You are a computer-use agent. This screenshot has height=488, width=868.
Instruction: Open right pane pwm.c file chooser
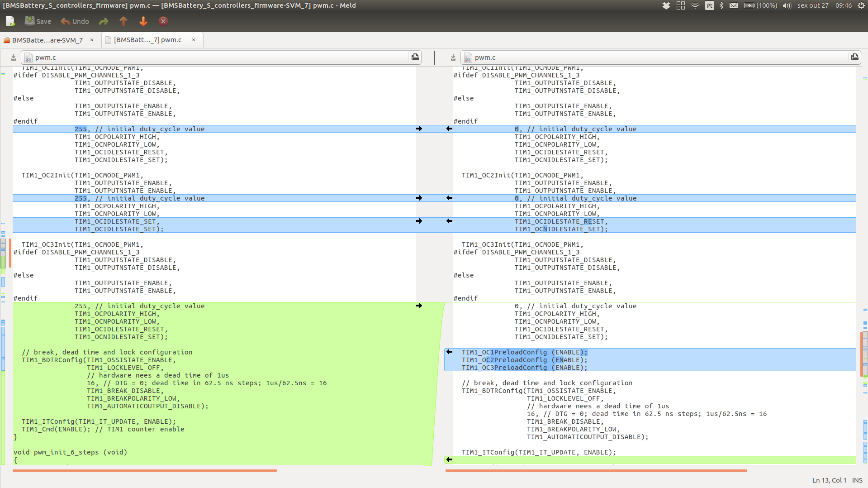654,57
